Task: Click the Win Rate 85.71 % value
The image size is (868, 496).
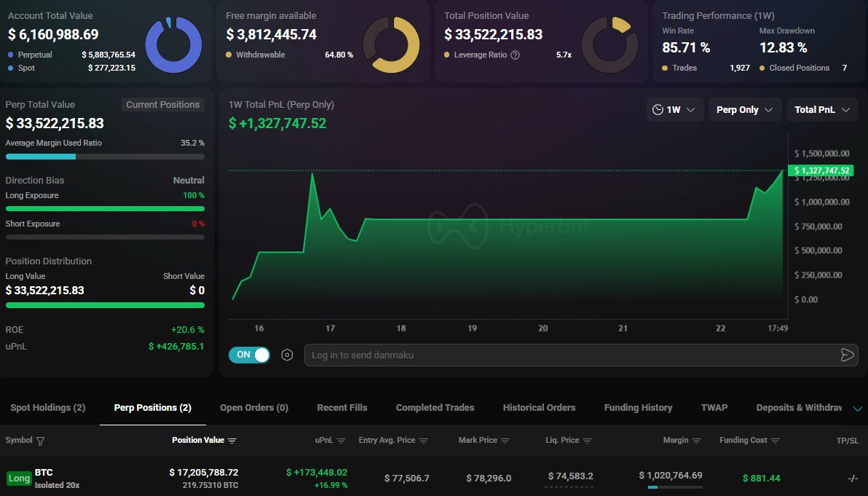Action: [x=686, y=47]
